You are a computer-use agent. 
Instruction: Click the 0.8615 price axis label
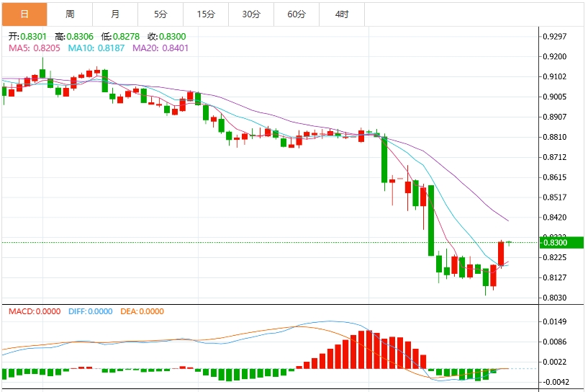[x=555, y=177]
